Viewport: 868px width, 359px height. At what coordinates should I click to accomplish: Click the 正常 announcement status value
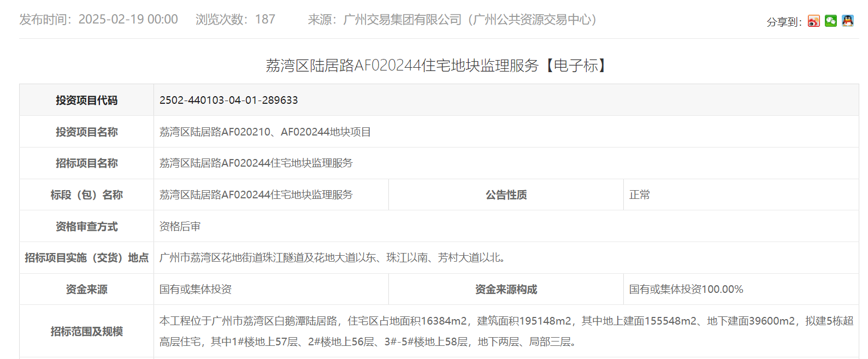[639, 195]
